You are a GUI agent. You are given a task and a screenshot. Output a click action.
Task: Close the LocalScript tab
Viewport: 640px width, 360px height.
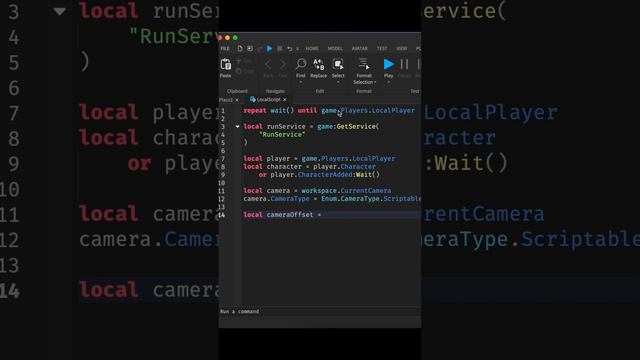285,100
